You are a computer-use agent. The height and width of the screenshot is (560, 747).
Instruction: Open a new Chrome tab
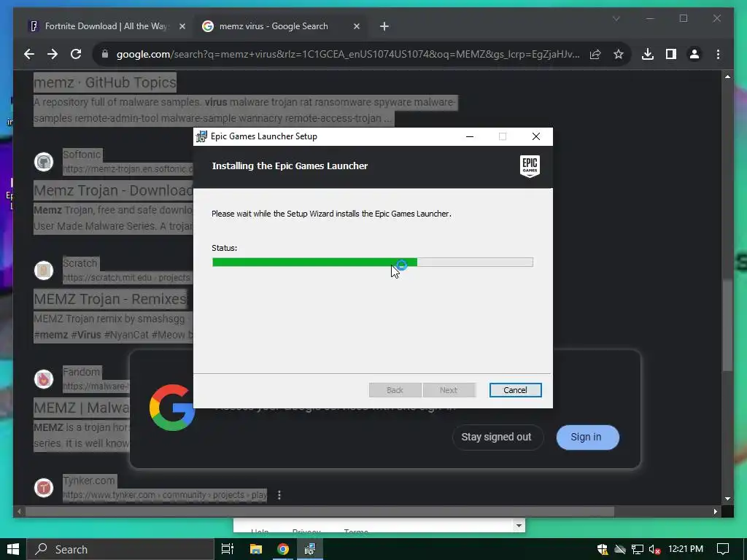[384, 27]
